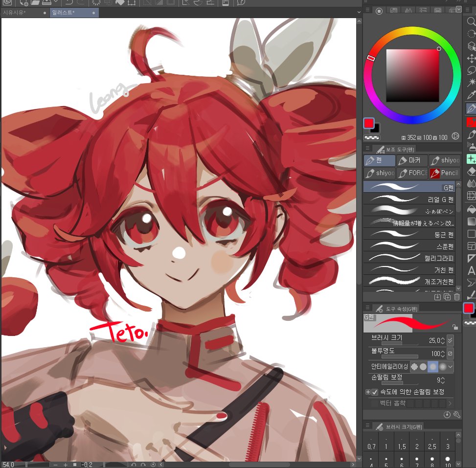Select the Lasso selection tool
This screenshot has width=476, height=468.
point(471,70)
